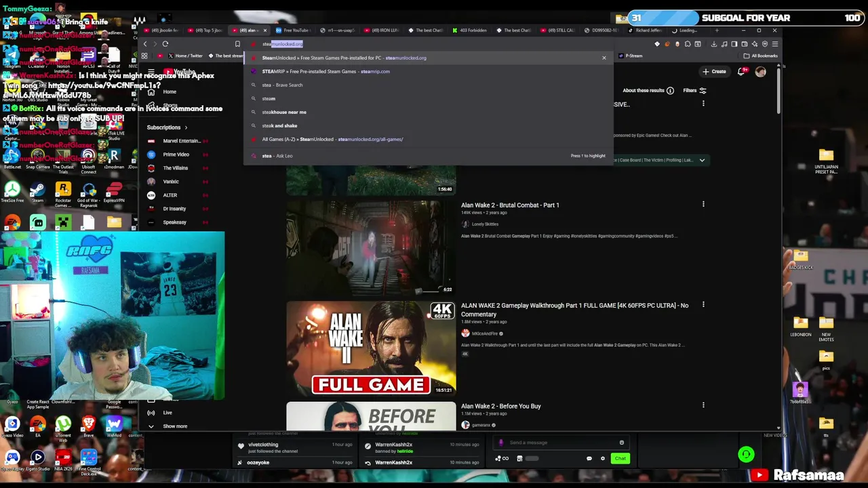
Task: Select All Games (A-Z) SteamUnlocked suggestion
Action: (429, 139)
